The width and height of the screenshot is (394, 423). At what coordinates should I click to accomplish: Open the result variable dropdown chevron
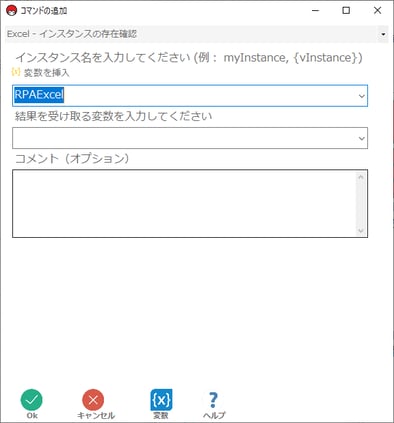tap(362, 138)
